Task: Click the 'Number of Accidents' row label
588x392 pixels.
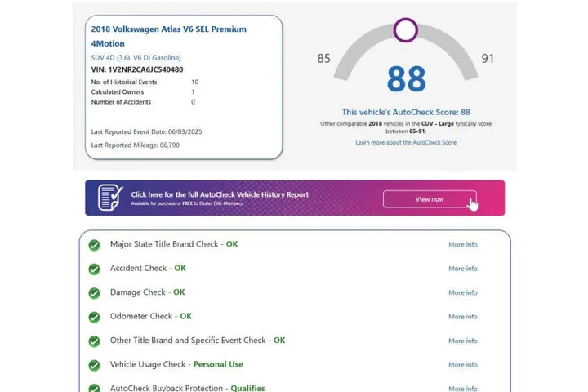Action: (x=121, y=102)
